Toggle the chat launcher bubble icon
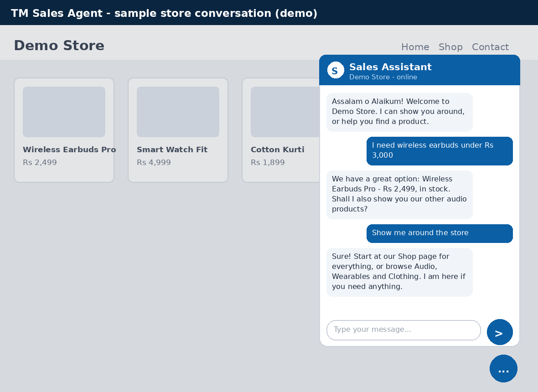This screenshot has height=392, width=538. click(x=503, y=368)
